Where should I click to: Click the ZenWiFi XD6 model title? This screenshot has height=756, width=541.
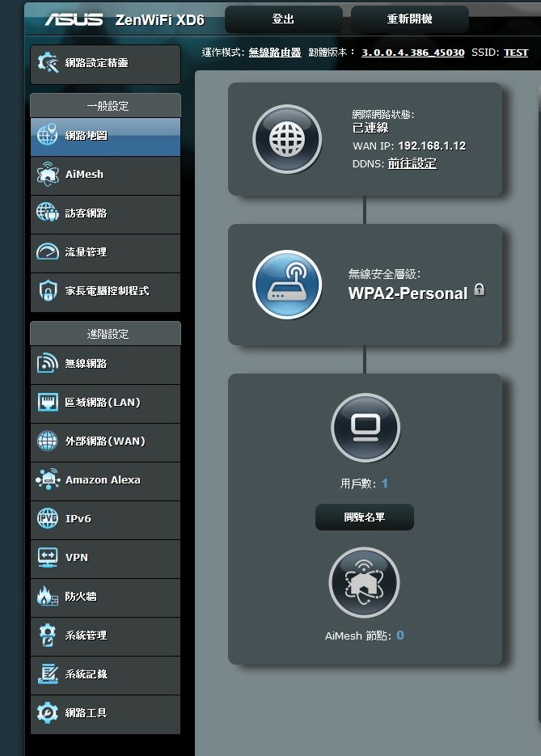pyautogui.click(x=160, y=19)
